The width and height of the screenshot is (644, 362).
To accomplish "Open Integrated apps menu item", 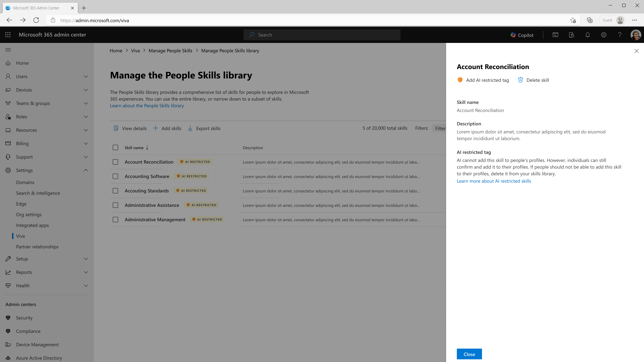I will tap(33, 225).
